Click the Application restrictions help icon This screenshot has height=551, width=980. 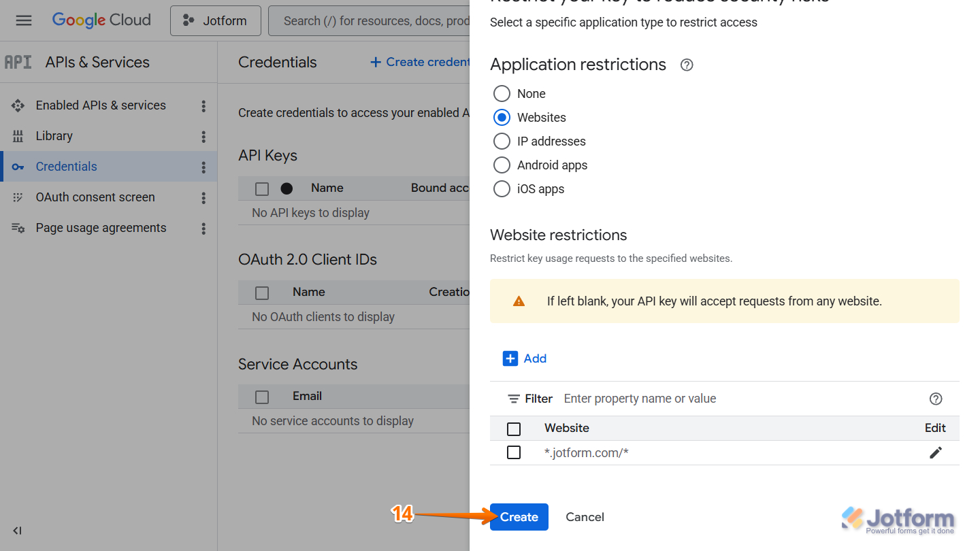coord(686,65)
